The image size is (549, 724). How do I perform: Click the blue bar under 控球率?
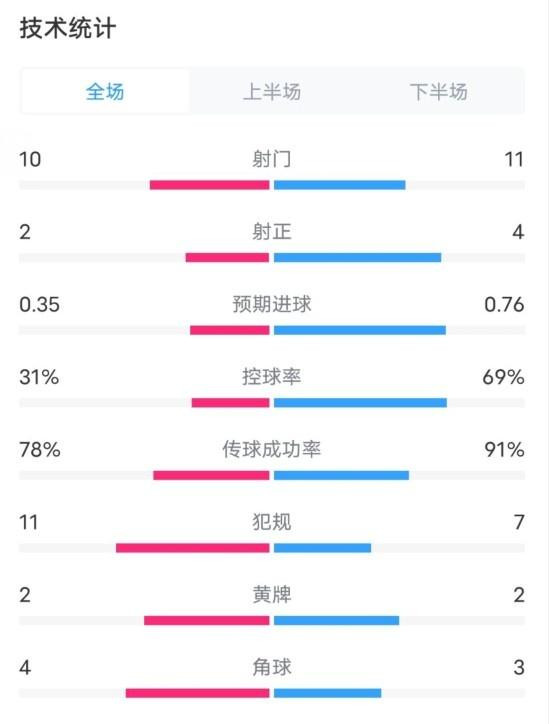coord(360,403)
